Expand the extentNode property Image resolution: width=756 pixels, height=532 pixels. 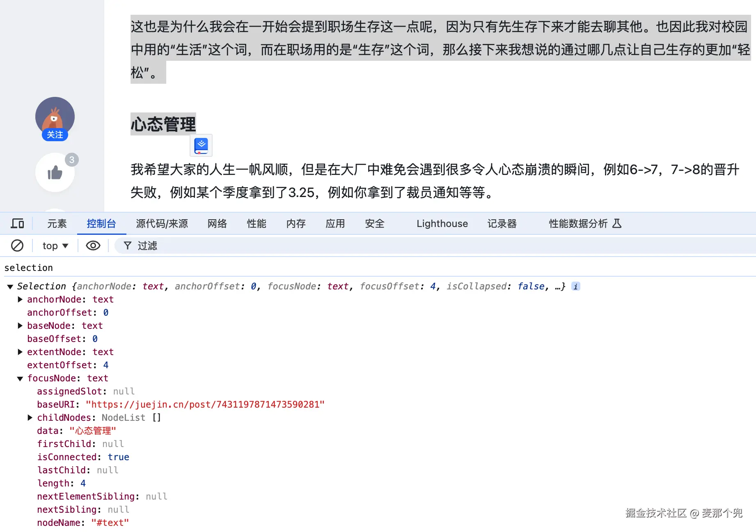tap(20, 352)
